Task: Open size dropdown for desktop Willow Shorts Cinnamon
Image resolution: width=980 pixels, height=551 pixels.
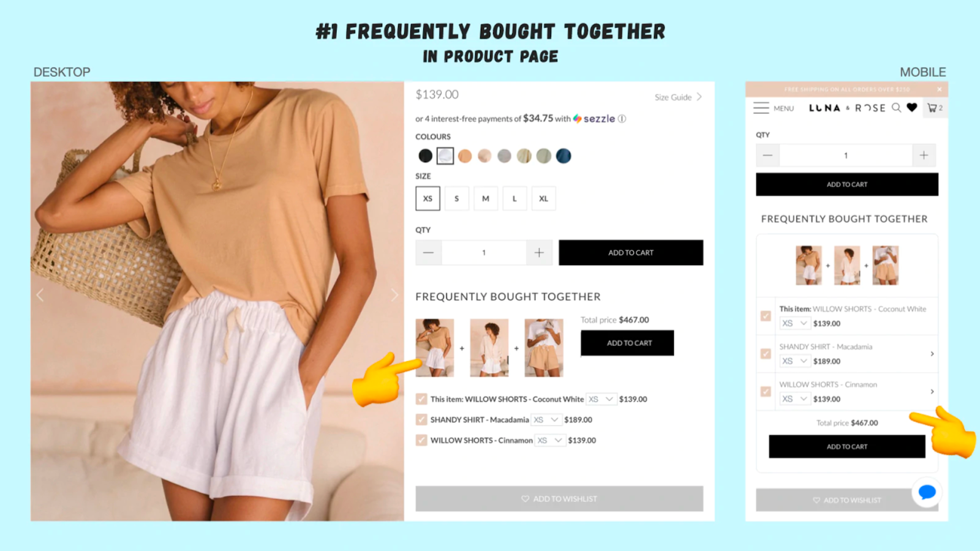Action: click(550, 440)
